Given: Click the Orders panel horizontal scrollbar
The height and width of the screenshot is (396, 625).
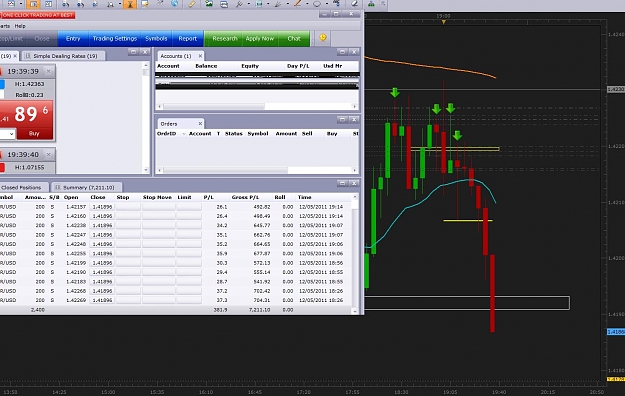Looking at the screenshot, I should [x=257, y=170].
